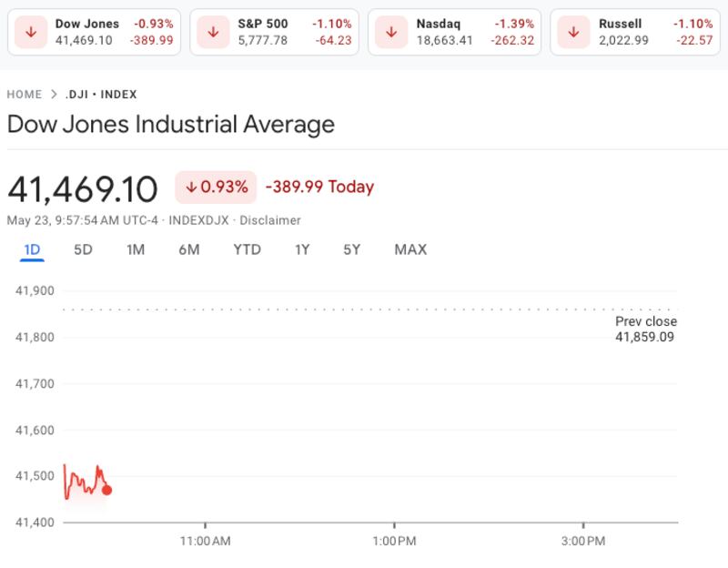728x568 pixels.
Task: Click the breadcrumb chevron after HOME
Action: 55,95
